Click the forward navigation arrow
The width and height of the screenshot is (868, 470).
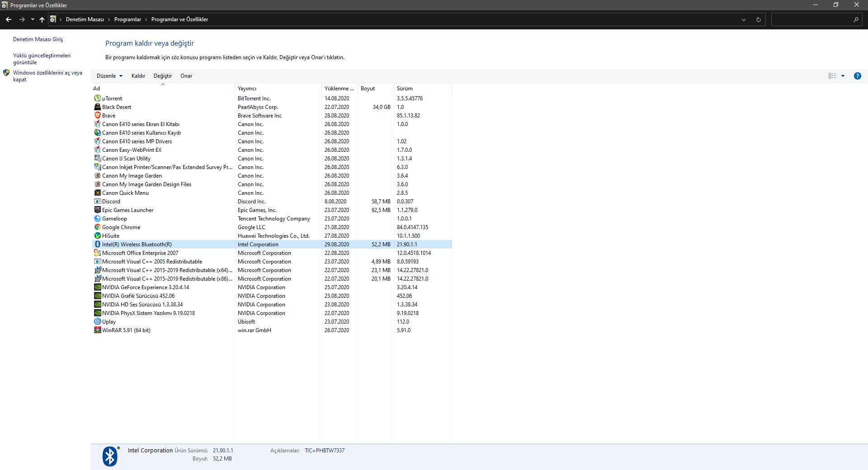[22, 19]
